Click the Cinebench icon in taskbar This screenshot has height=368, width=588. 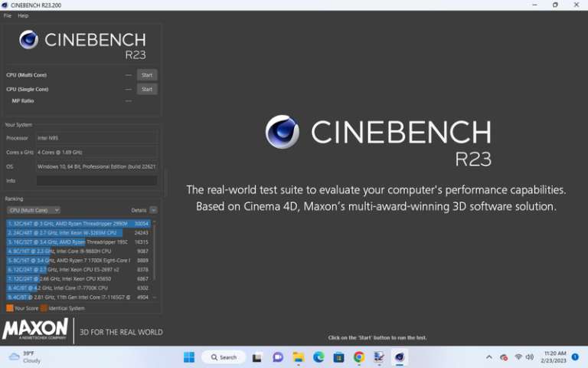point(399,357)
